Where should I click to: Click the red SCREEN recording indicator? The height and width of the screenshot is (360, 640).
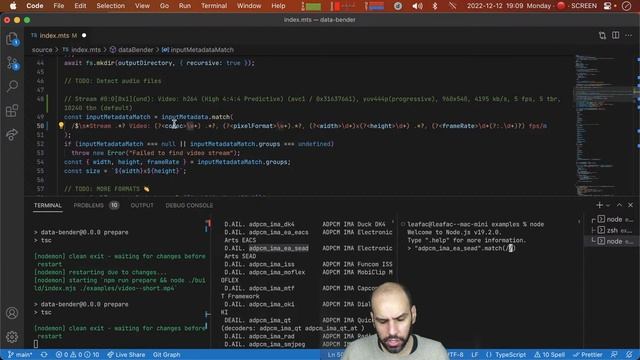point(578,6)
